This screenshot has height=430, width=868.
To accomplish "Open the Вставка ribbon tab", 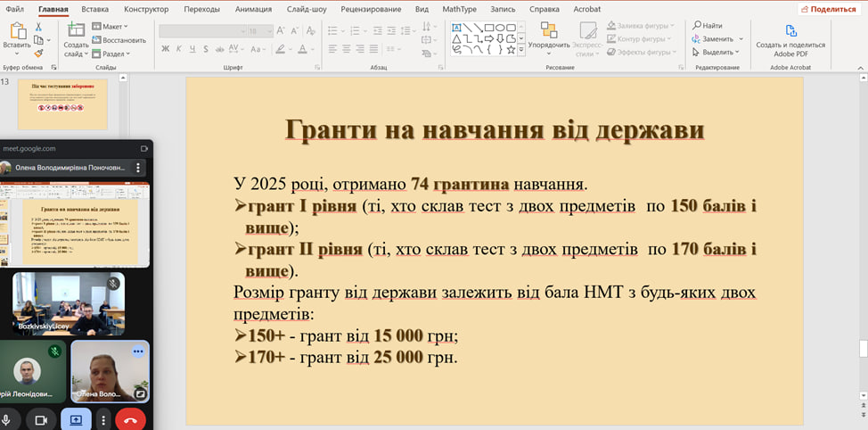I will (94, 8).
